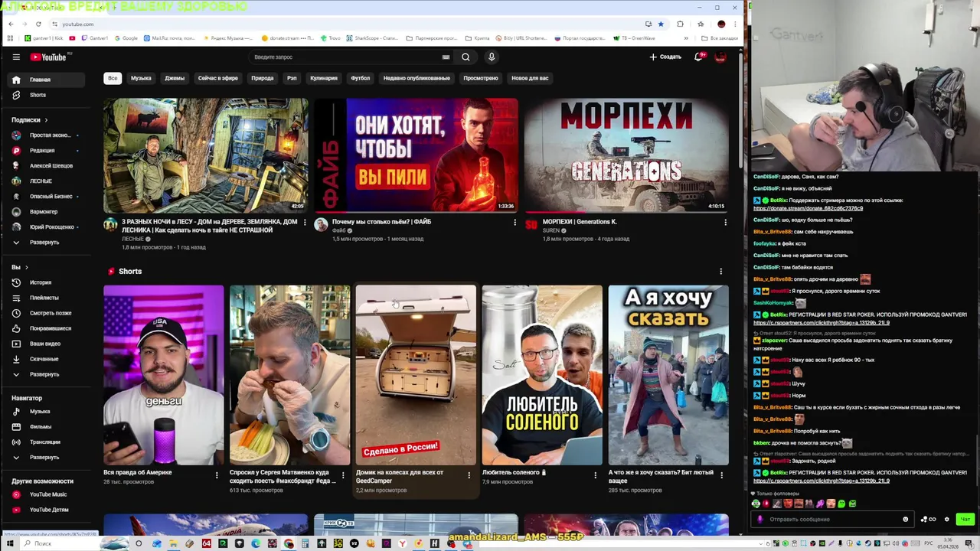Bookmark page with the star icon
980x551 pixels.
661,24
